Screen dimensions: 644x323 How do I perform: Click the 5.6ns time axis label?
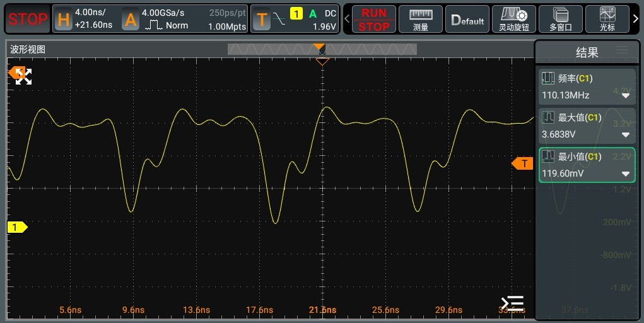point(70,310)
